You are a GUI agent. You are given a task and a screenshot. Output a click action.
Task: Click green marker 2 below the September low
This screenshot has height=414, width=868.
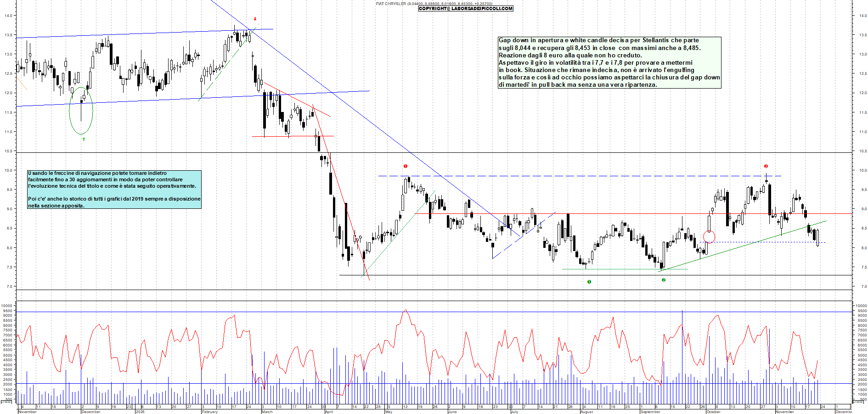tap(664, 280)
